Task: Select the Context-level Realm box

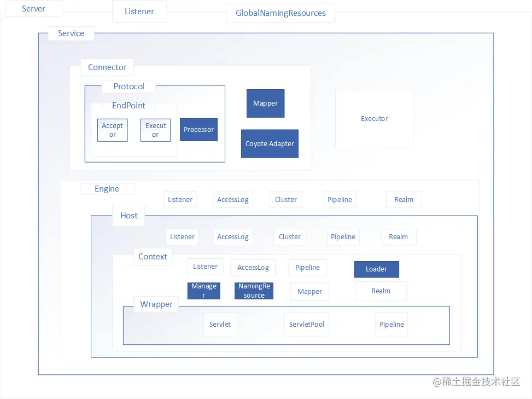Action: click(381, 291)
